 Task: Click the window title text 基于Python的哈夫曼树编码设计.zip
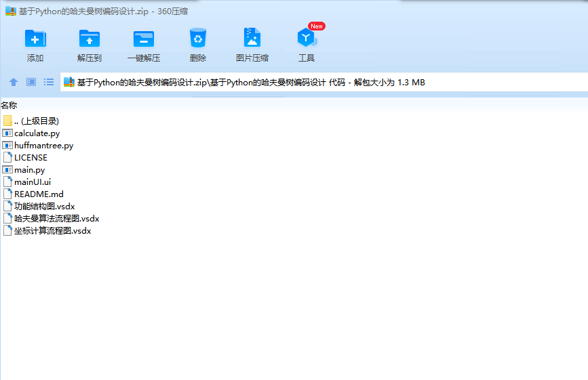coord(83,12)
